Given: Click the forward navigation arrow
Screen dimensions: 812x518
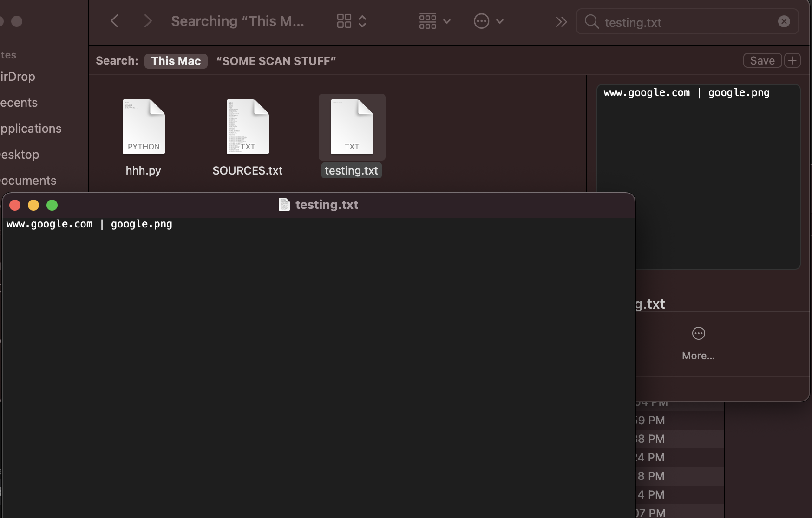Looking at the screenshot, I should point(147,20).
